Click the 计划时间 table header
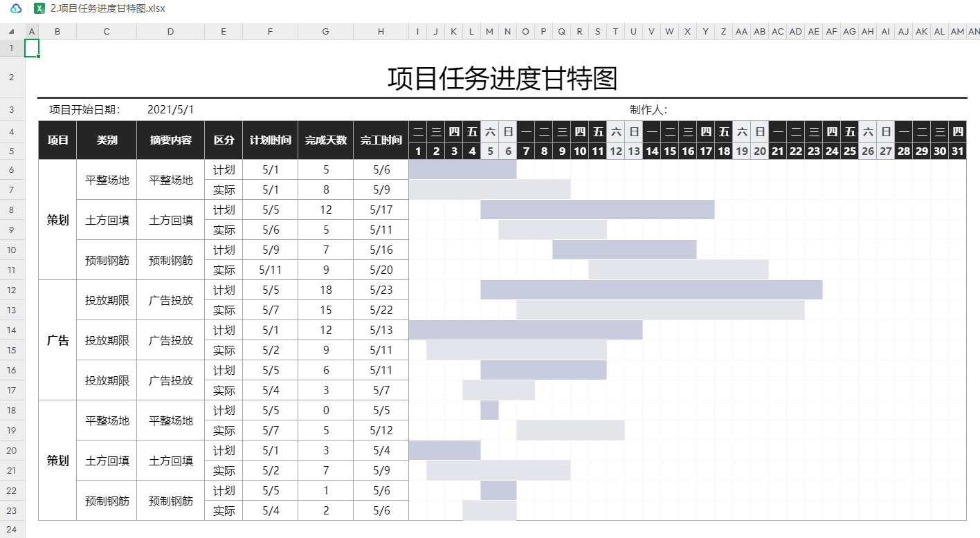The height and width of the screenshot is (538, 980). click(x=270, y=140)
